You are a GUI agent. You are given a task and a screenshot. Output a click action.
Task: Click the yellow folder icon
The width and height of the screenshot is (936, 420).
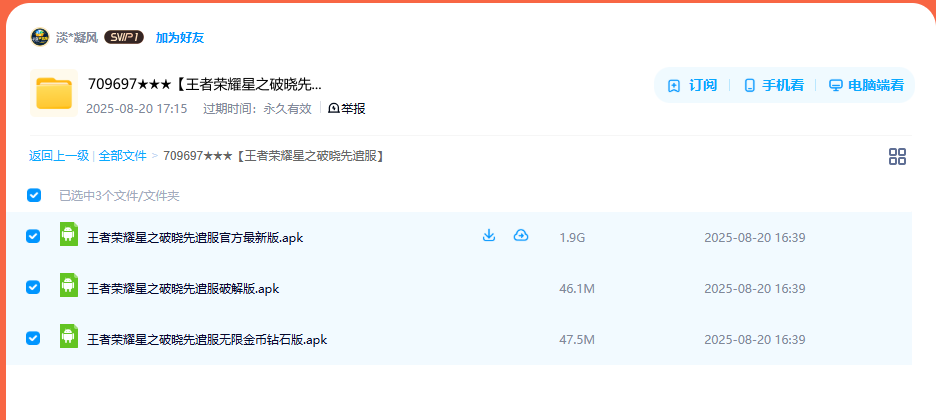coord(54,93)
